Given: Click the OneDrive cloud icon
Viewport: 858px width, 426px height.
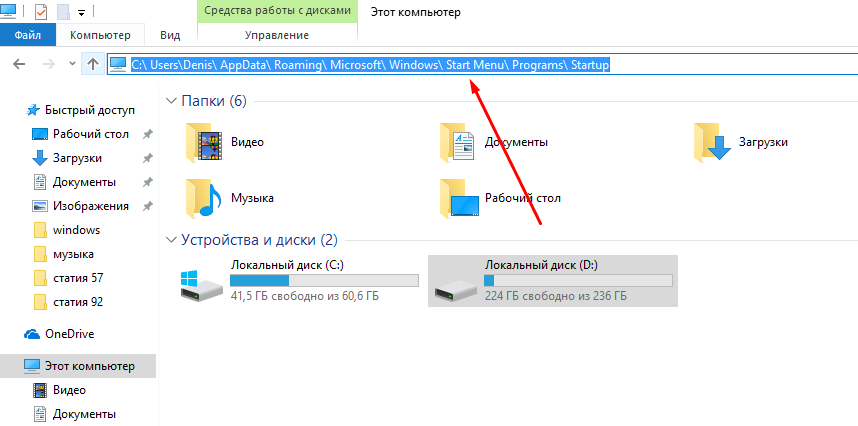Looking at the screenshot, I should click(x=32, y=334).
